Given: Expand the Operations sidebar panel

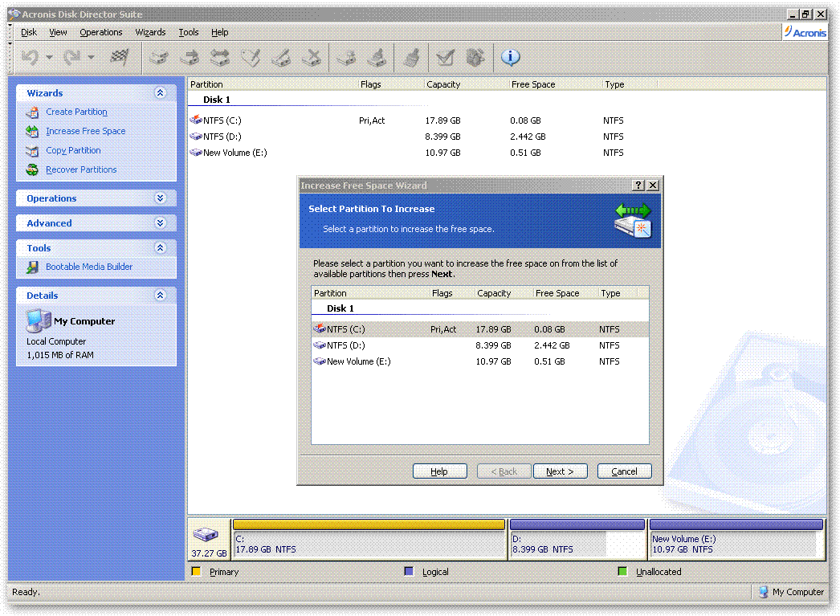Looking at the screenshot, I should click(x=160, y=198).
